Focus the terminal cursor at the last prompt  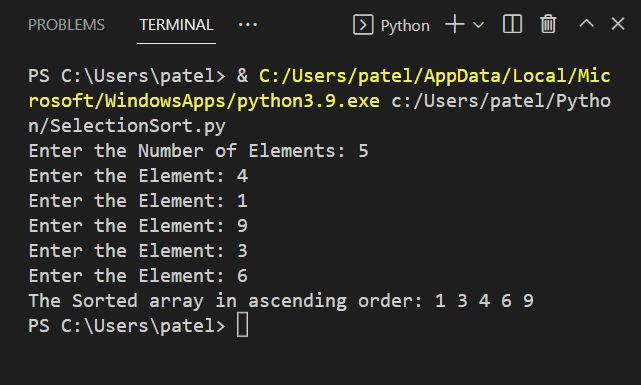[x=242, y=325]
